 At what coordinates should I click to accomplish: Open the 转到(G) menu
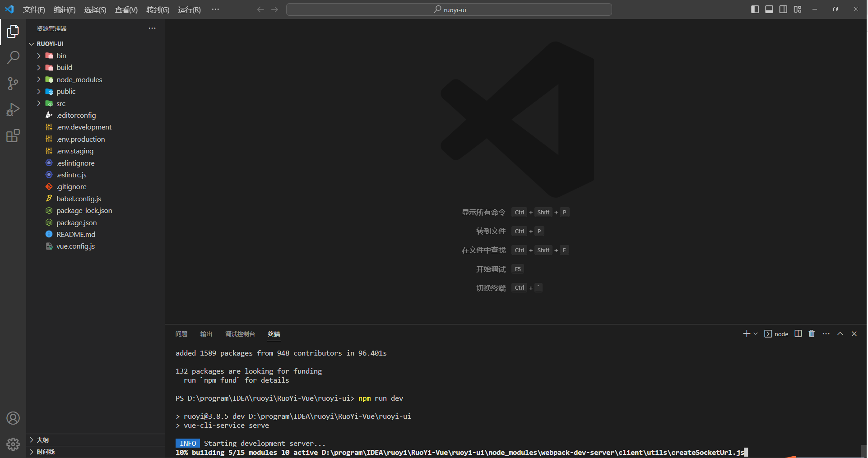(158, 9)
